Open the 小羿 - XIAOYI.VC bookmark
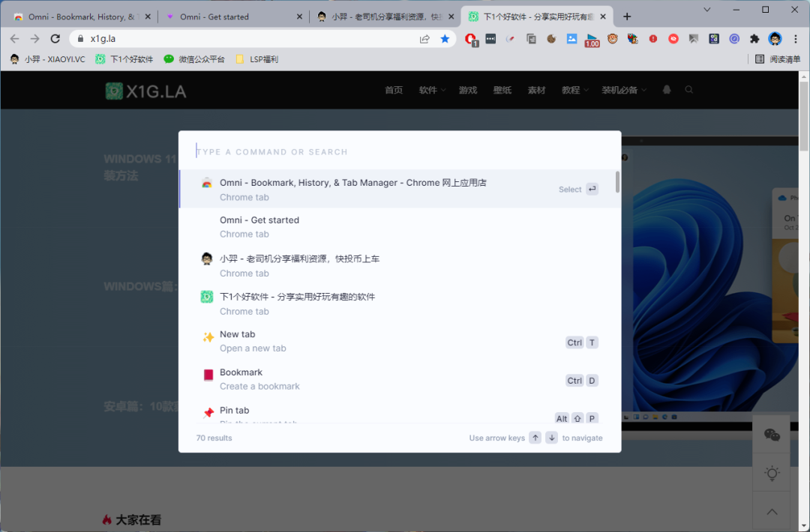The height and width of the screenshot is (532, 810). click(x=47, y=59)
